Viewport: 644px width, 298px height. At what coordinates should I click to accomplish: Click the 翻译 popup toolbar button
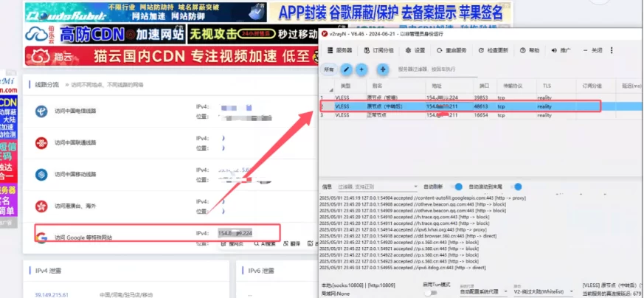(x=291, y=244)
